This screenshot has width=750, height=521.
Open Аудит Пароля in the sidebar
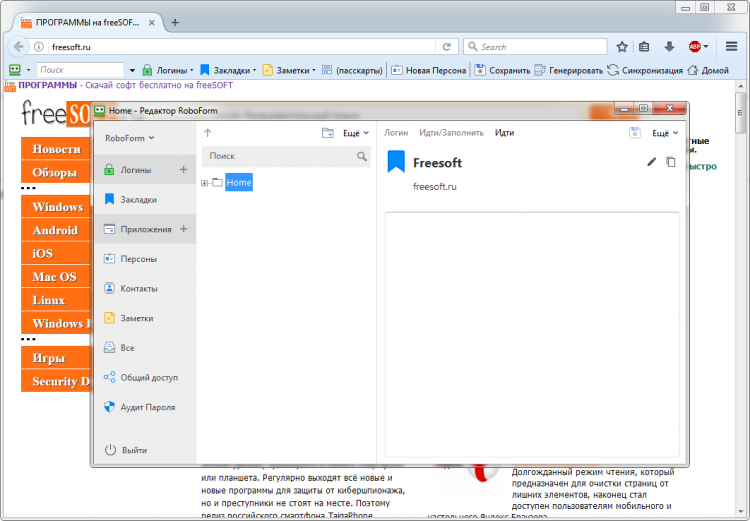click(145, 407)
